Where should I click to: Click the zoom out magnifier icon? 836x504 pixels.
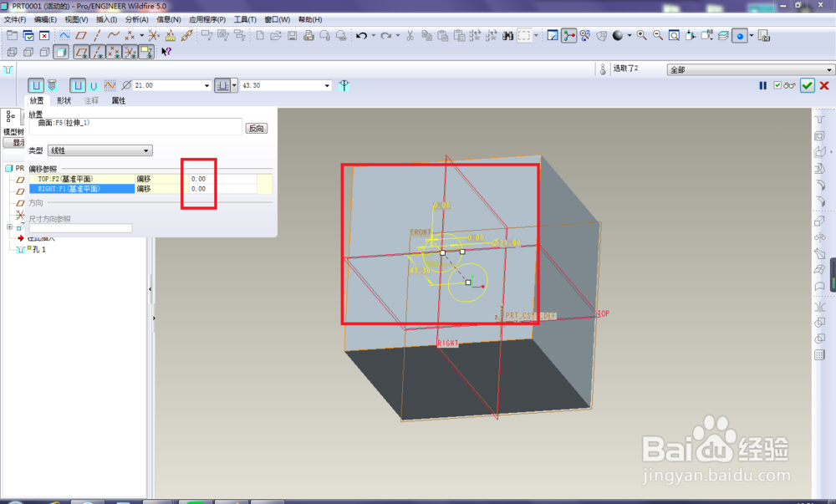coord(658,36)
